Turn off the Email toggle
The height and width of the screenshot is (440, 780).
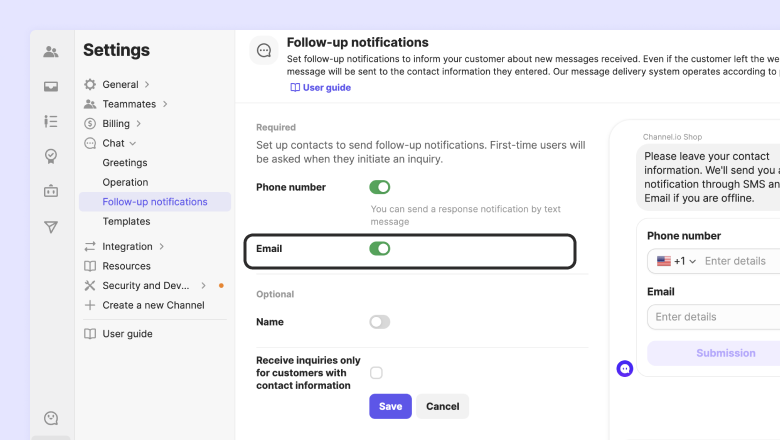point(379,248)
